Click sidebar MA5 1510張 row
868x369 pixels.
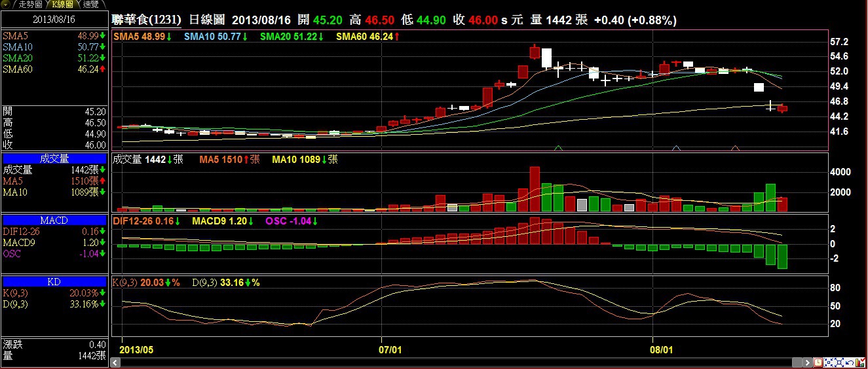tap(54, 181)
